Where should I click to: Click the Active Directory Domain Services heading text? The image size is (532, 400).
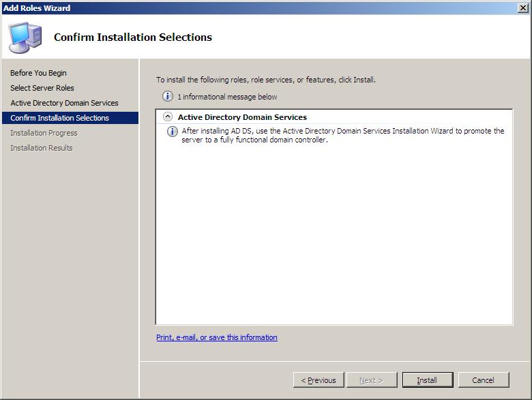242,117
